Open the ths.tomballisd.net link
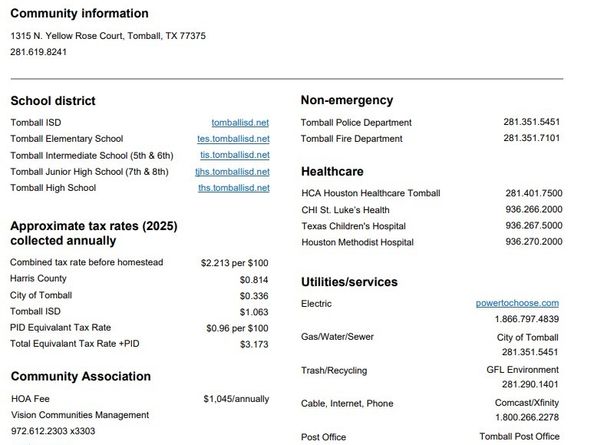This screenshot has width=594, height=445. tap(234, 188)
